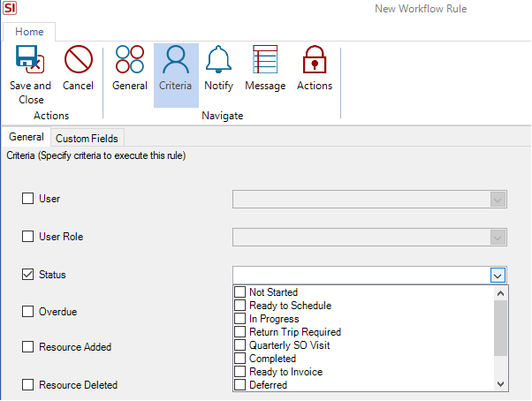Uncheck the Status criteria checkbox
This screenshot has width=532, height=401.
27,275
